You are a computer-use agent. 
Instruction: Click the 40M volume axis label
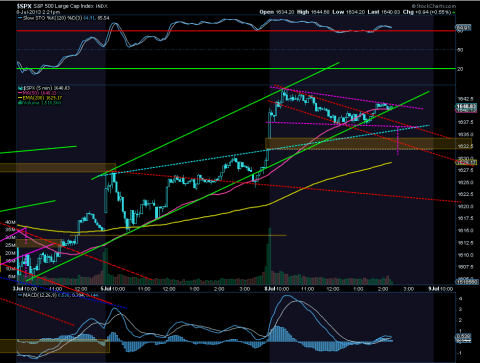click(10, 222)
